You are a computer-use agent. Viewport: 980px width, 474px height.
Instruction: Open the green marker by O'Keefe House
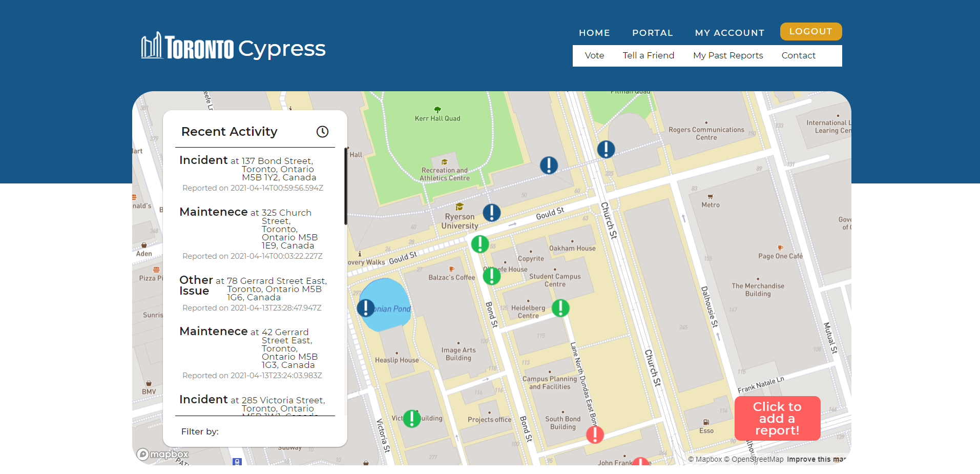pyautogui.click(x=492, y=276)
